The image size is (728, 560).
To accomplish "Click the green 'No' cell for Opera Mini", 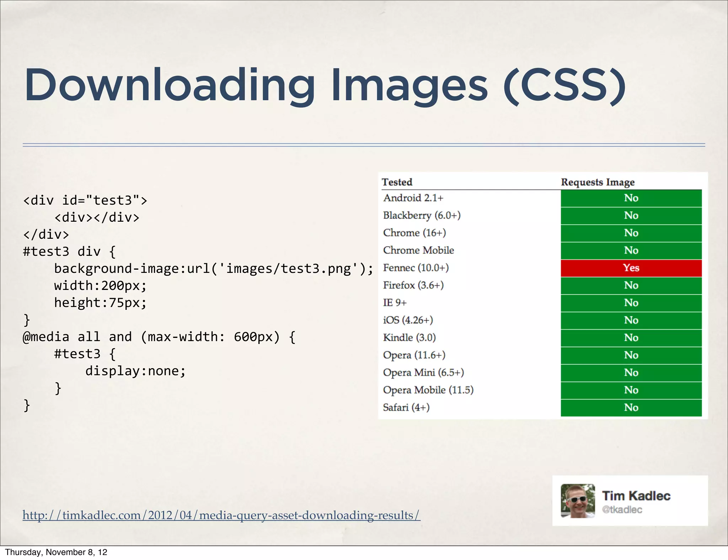I will [631, 372].
